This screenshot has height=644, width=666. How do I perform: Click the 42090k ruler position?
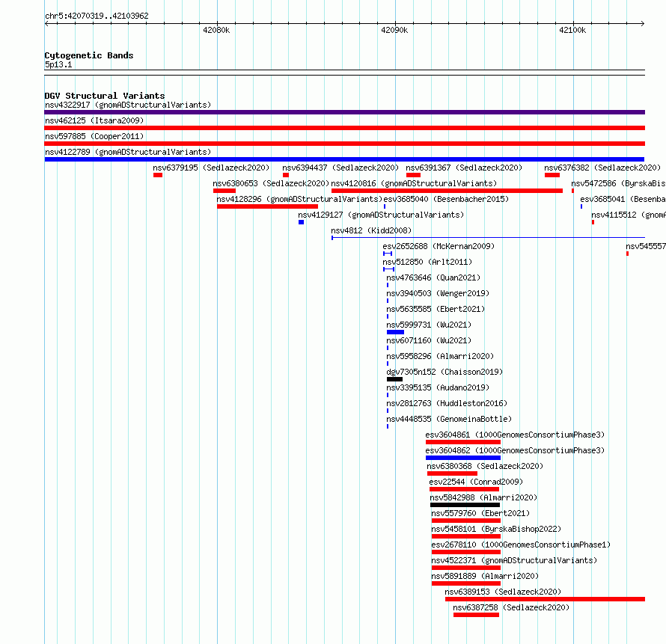(394, 30)
